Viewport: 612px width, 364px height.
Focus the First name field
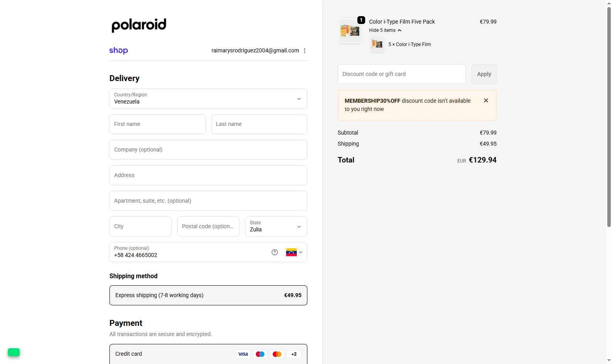coord(157,124)
